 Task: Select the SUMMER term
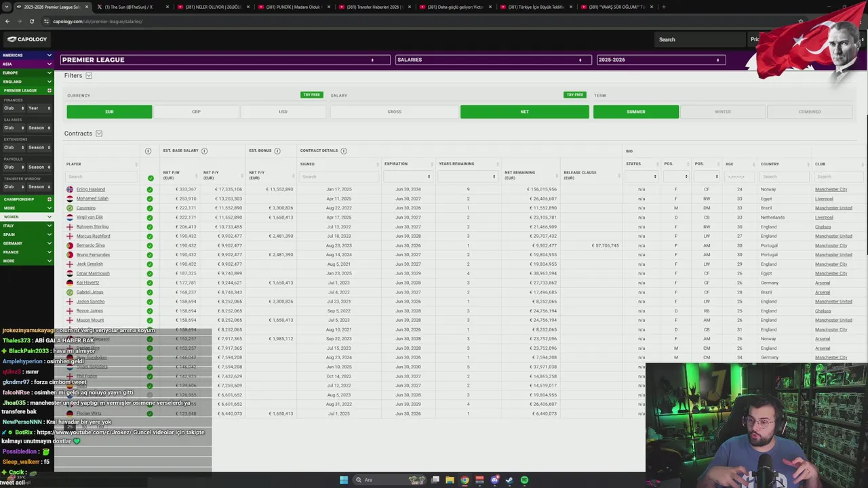tap(636, 112)
